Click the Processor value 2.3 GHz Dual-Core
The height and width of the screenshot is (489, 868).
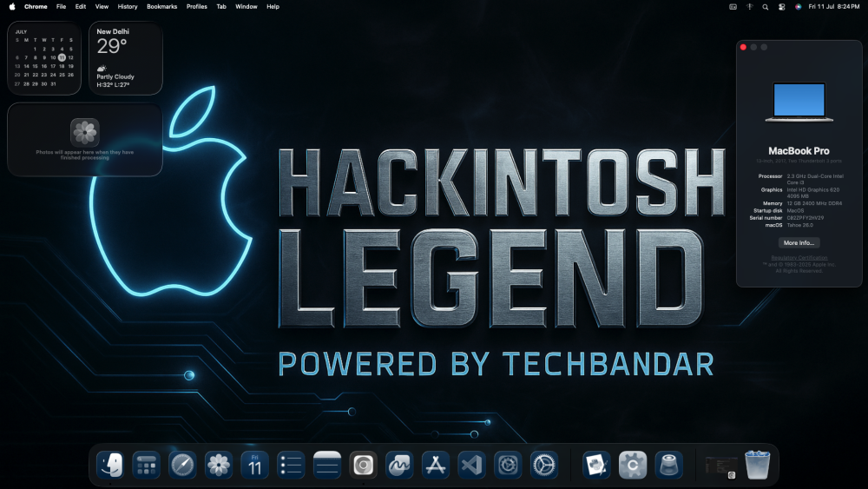click(815, 179)
